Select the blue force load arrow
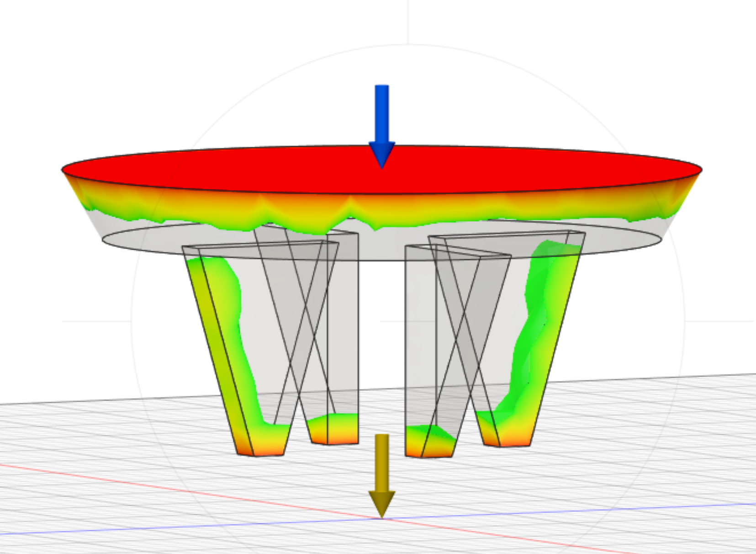The image size is (756, 554). pyautogui.click(x=382, y=126)
